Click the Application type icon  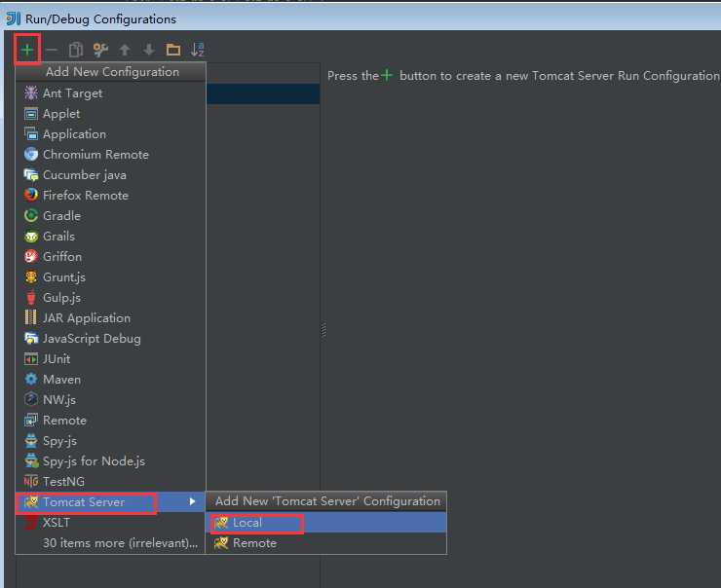(x=31, y=133)
